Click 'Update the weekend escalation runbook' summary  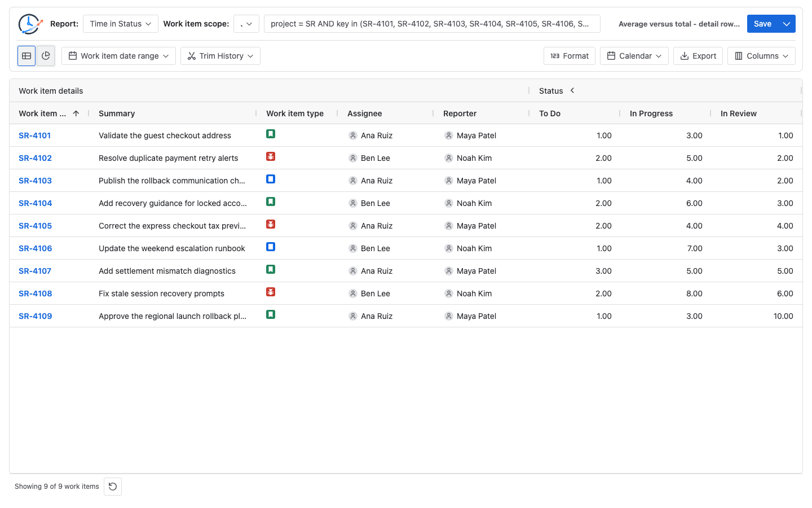click(172, 248)
